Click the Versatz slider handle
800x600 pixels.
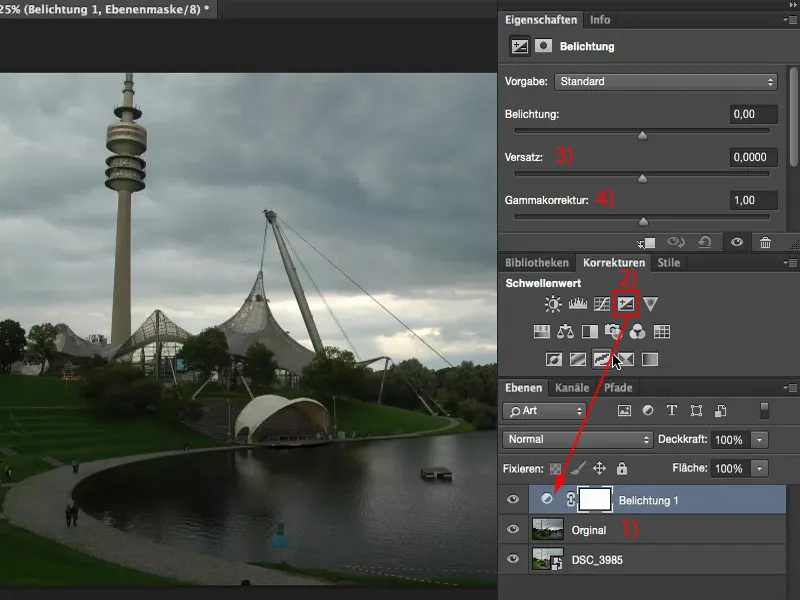tap(642, 179)
